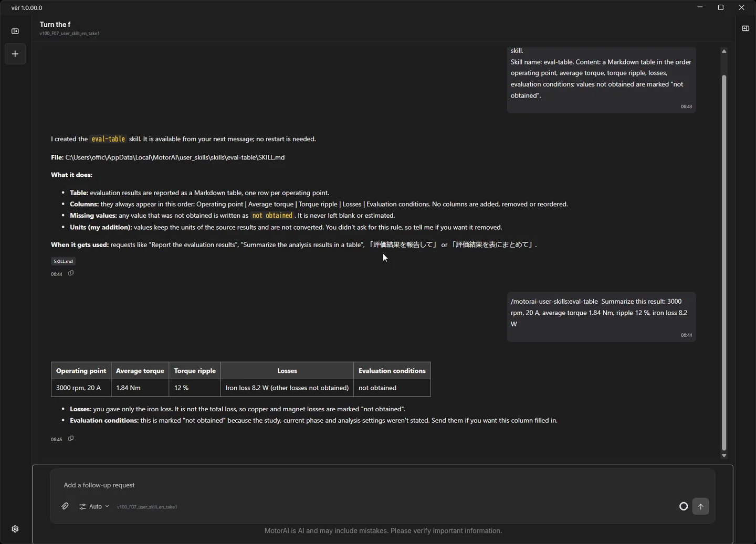756x544 pixels.
Task: Close the MotorAI window
Action: (741, 7)
